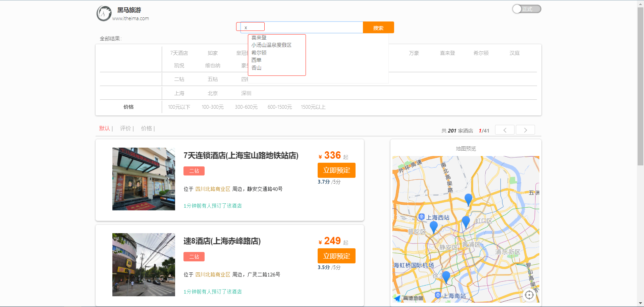
Task: Sort results by 评价
Action: [x=125, y=128]
